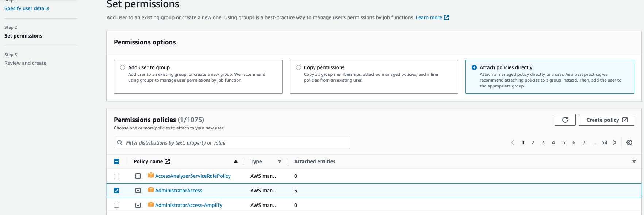Refresh the permissions policies list

point(565,120)
